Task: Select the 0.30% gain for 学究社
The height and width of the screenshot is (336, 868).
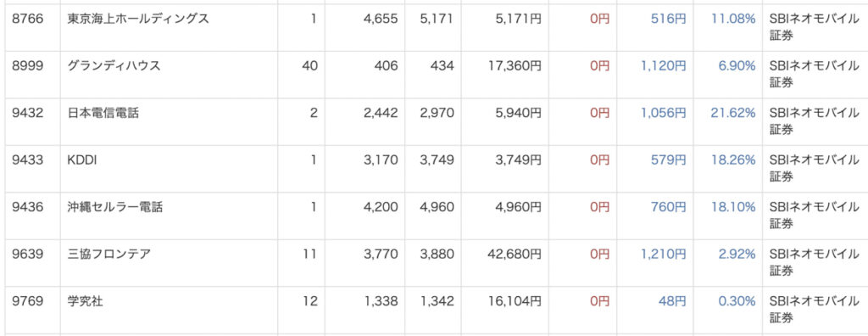Action: pyautogui.click(x=737, y=301)
